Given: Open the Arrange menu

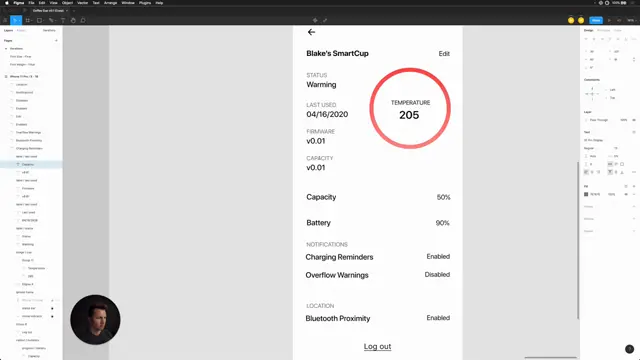Looking at the screenshot, I should point(111,3).
